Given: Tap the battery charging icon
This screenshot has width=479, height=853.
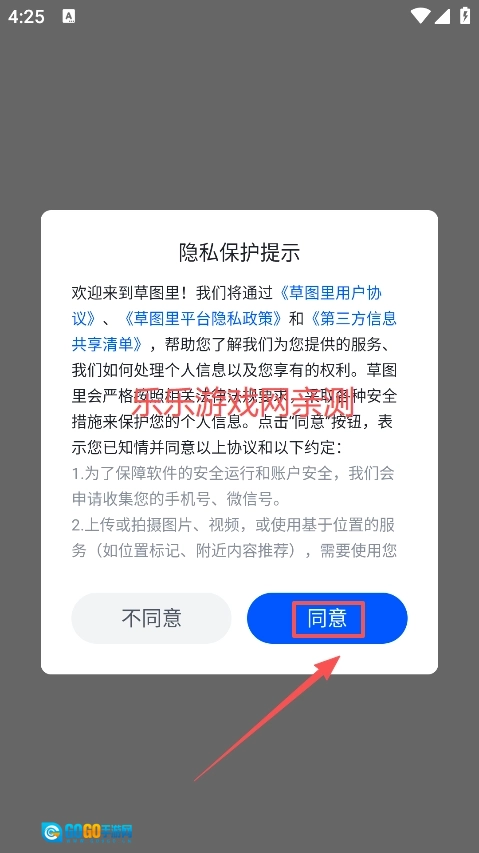Looking at the screenshot, I should (465, 15).
